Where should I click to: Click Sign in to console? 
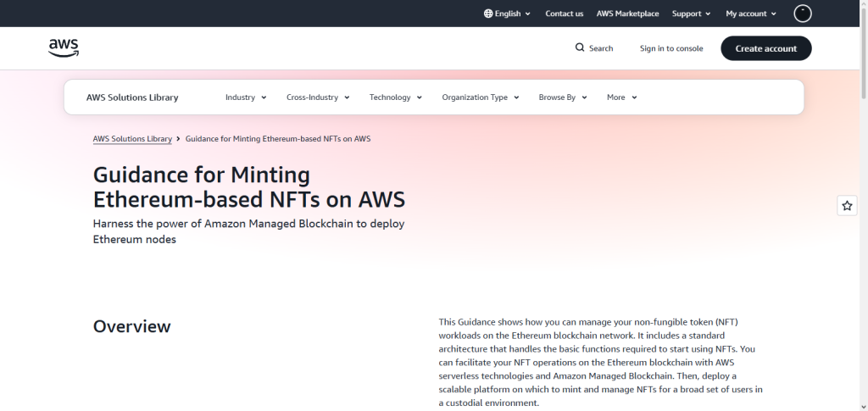tap(671, 48)
